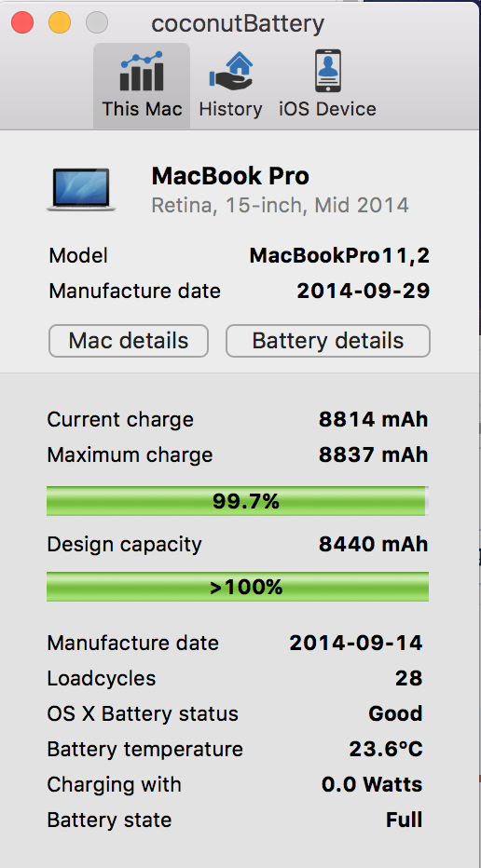Screen dimensions: 481x868
Task: Open Battery details
Action: [x=328, y=341]
